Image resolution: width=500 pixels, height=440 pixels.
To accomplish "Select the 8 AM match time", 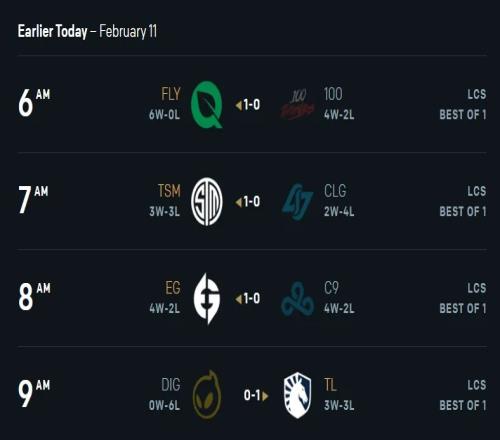I will point(34,296).
